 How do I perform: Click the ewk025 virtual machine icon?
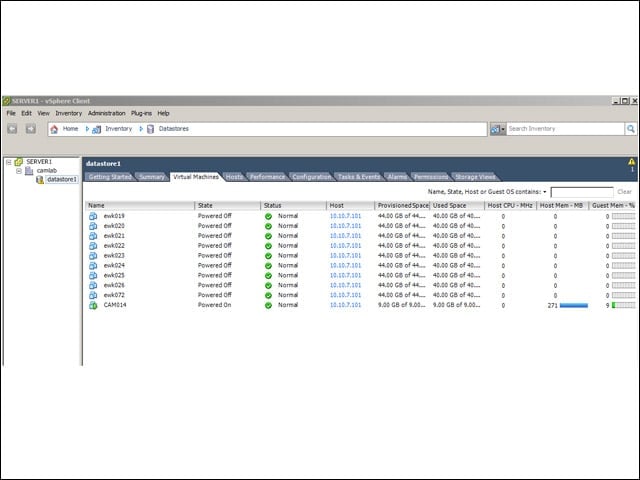point(93,275)
